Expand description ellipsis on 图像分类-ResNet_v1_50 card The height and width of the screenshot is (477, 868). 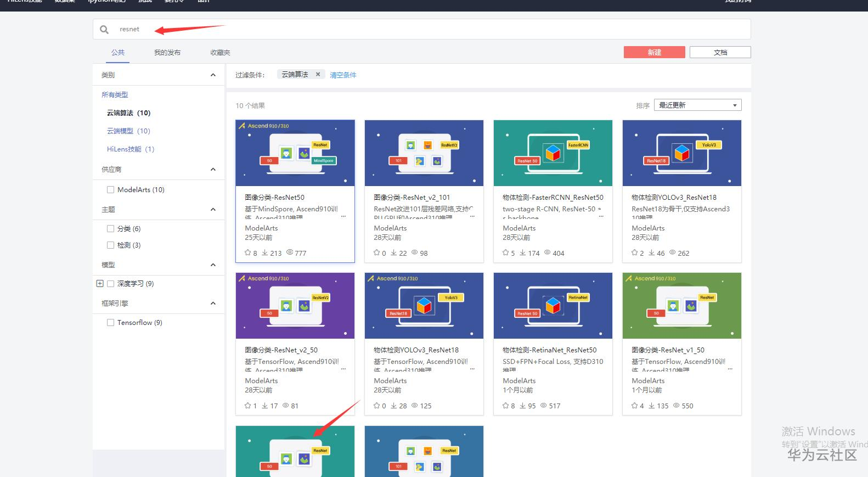coord(730,369)
